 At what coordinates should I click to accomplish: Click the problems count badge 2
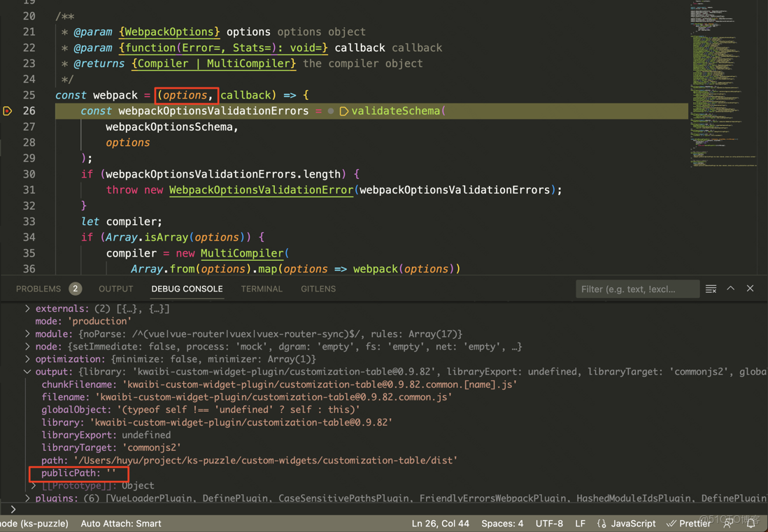75,289
